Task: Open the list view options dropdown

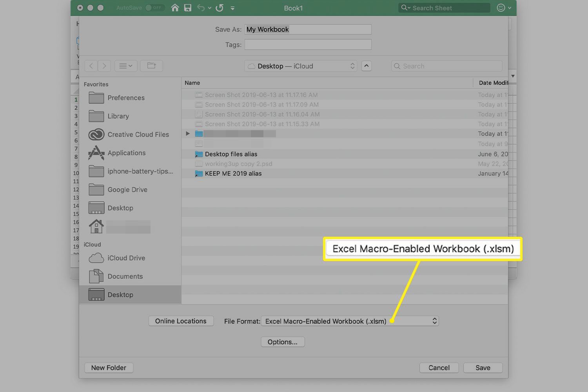Action: pos(126,66)
